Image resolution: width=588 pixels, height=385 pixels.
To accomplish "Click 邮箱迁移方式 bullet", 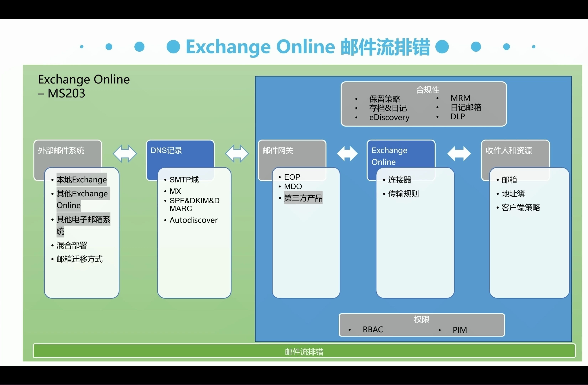I will [x=79, y=259].
